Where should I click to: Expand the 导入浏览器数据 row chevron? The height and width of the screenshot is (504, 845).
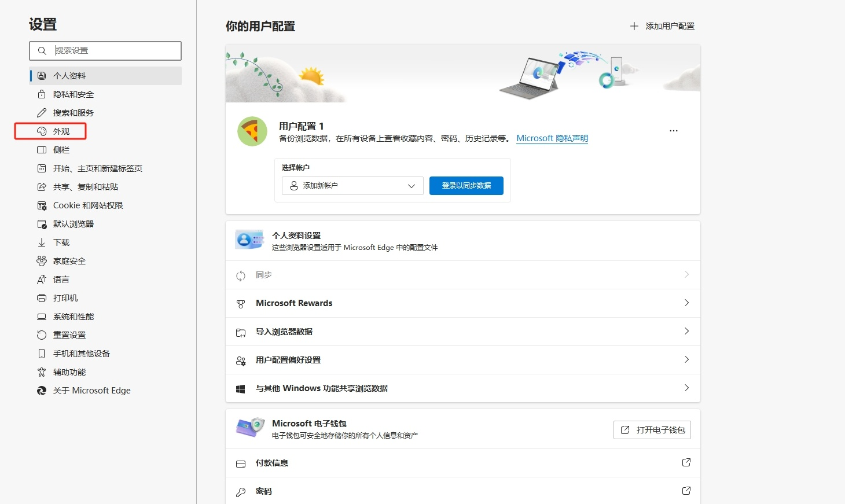pyautogui.click(x=687, y=331)
